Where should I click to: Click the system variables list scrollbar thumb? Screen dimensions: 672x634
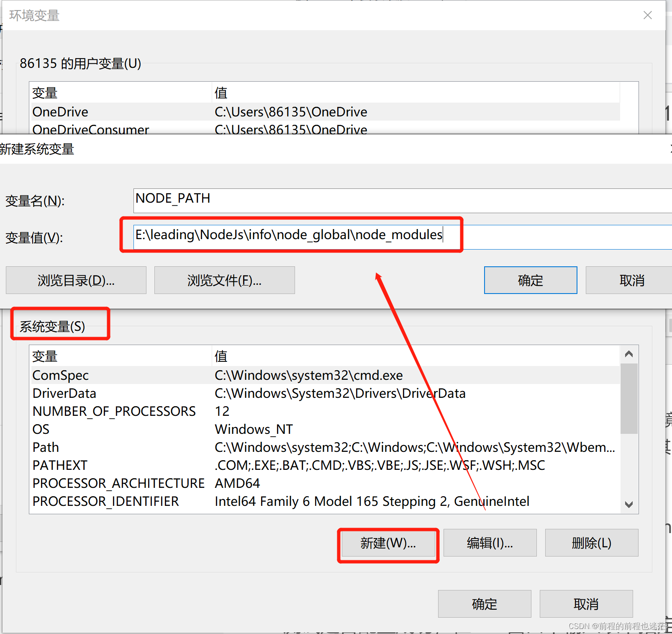pyautogui.click(x=628, y=399)
